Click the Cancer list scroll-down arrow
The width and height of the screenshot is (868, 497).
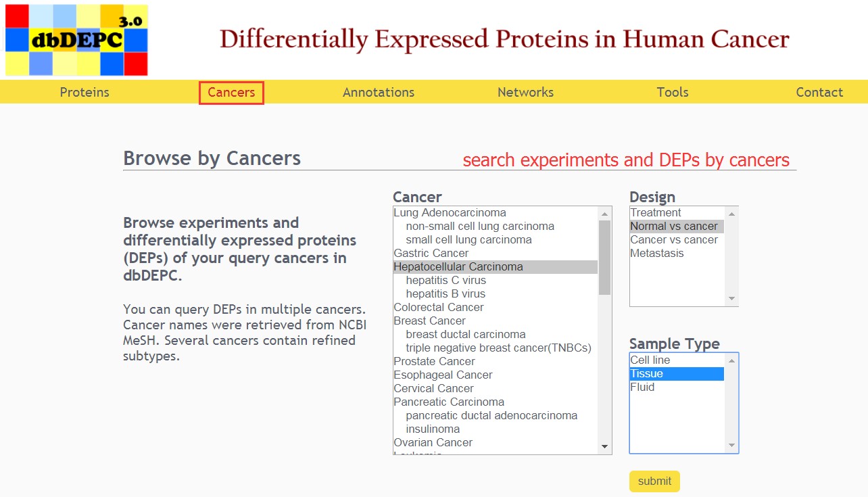click(x=604, y=446)
